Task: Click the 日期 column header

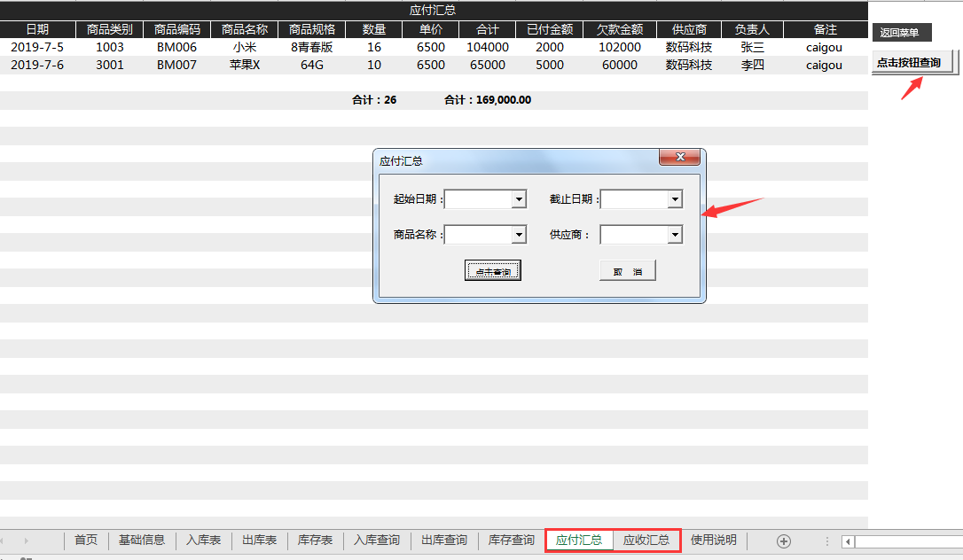Action: point(37,29)
